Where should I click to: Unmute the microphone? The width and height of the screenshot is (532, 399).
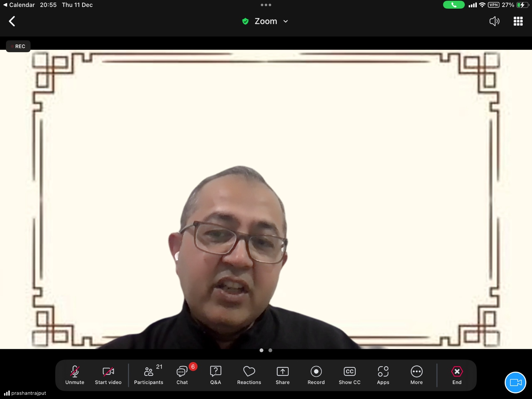pos(75,375)
